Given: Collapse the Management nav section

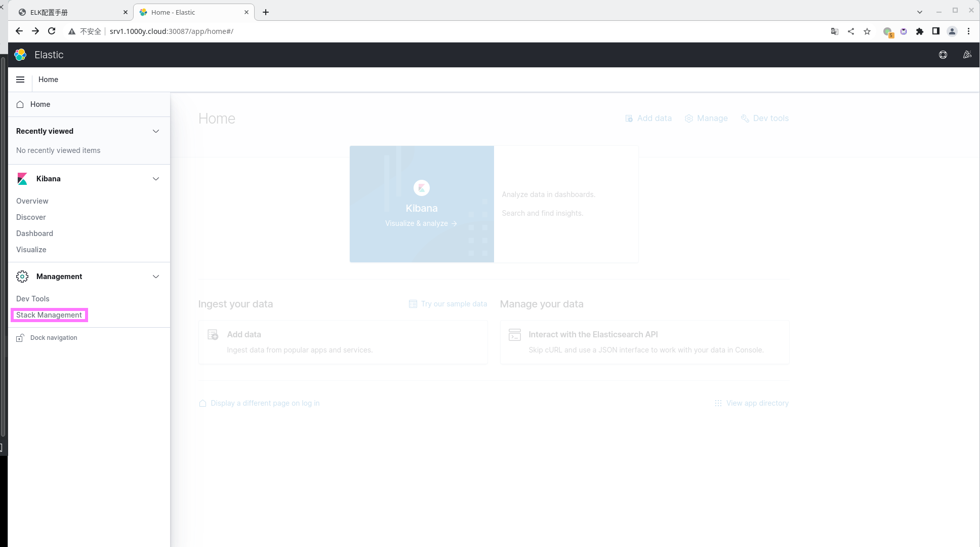Looking at the screenshot, I should [156, 277].
